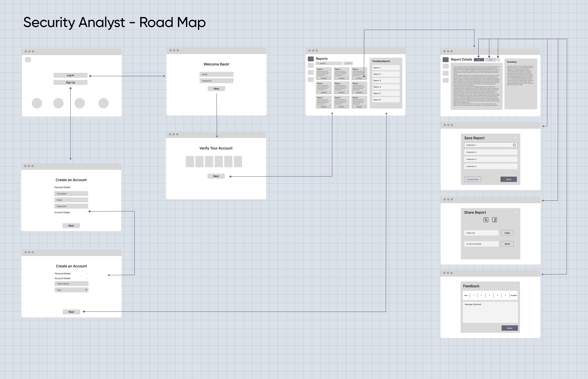
Task: Click the Email field on Welcome Back screen
Action: 216,74
